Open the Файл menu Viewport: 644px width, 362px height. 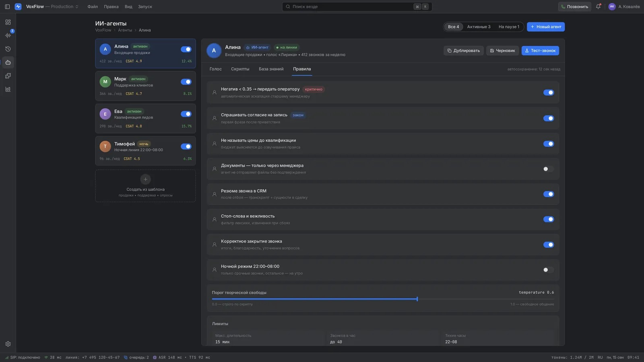(93, 6)
